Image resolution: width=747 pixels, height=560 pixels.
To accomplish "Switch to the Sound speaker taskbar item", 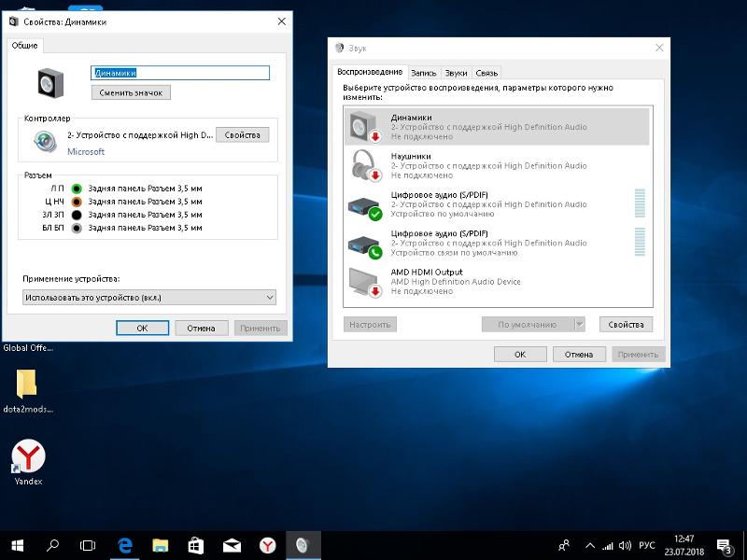I will coord(303,546).
